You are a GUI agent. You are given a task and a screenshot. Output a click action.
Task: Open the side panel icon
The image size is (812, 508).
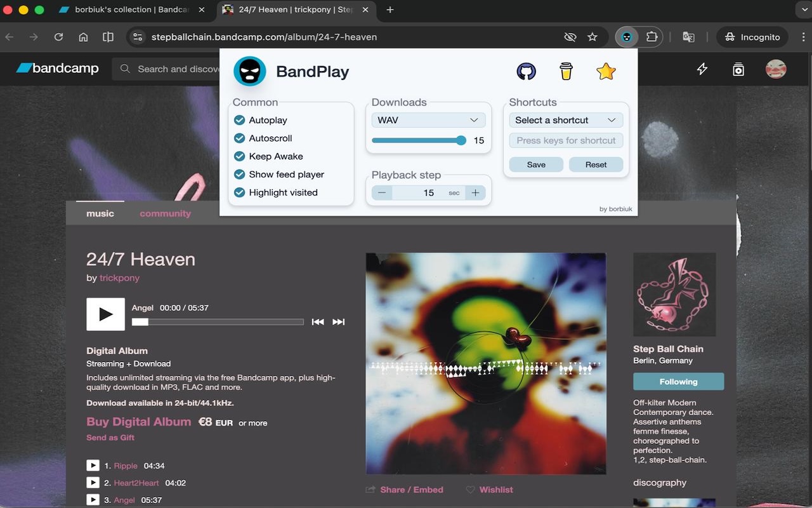[108, 37]
